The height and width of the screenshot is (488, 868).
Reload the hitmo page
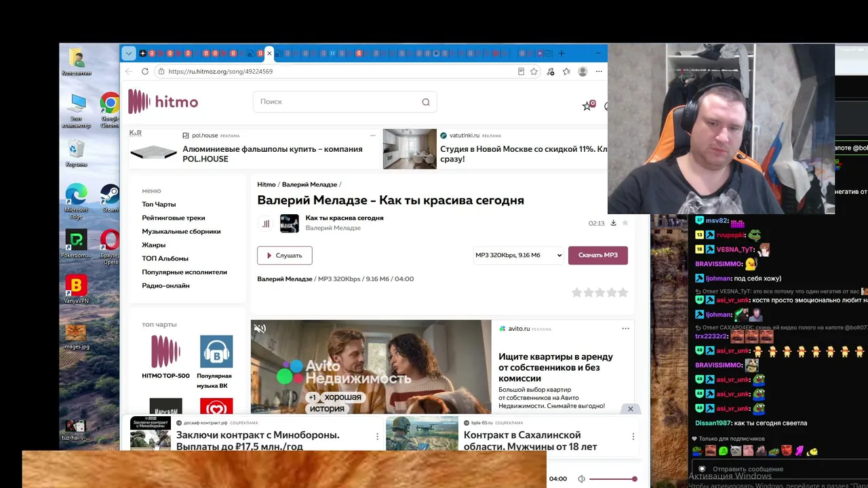click(x=144, y=71)
